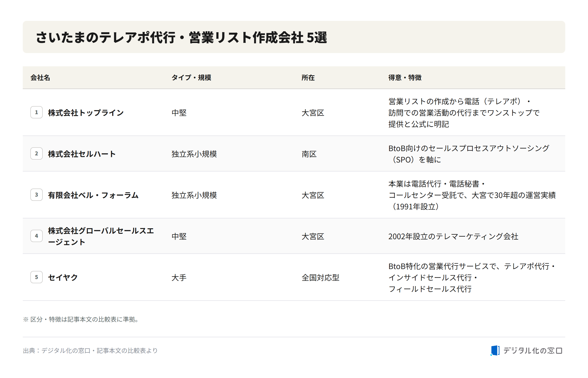Select company name 株式会社トップライン

pyautogui.click(x=86, y=113)
